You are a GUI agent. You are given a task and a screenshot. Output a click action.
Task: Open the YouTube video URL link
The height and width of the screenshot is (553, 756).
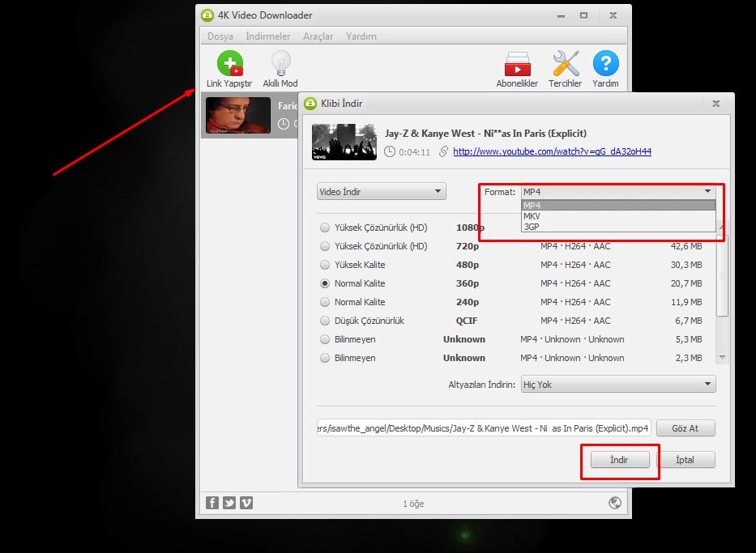tap(552, 151)
